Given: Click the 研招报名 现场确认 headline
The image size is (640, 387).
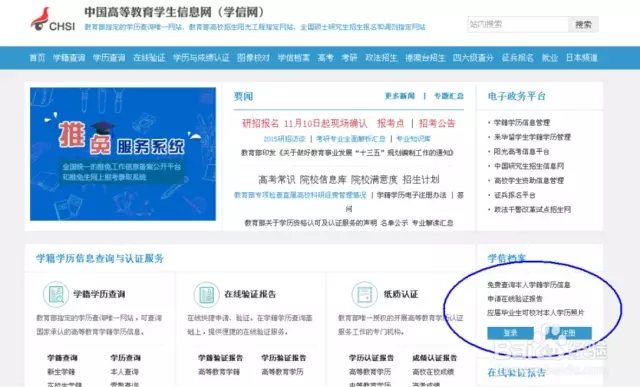Looking at the screenshot, I should pos(304,123).
